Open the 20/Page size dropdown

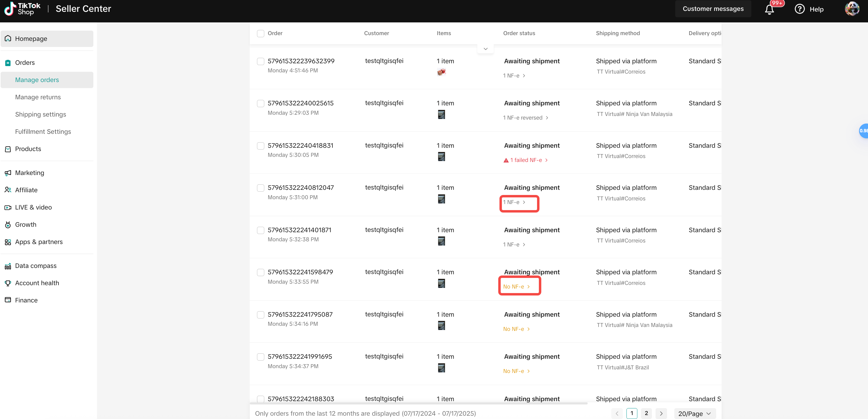[x=695, y=413]
